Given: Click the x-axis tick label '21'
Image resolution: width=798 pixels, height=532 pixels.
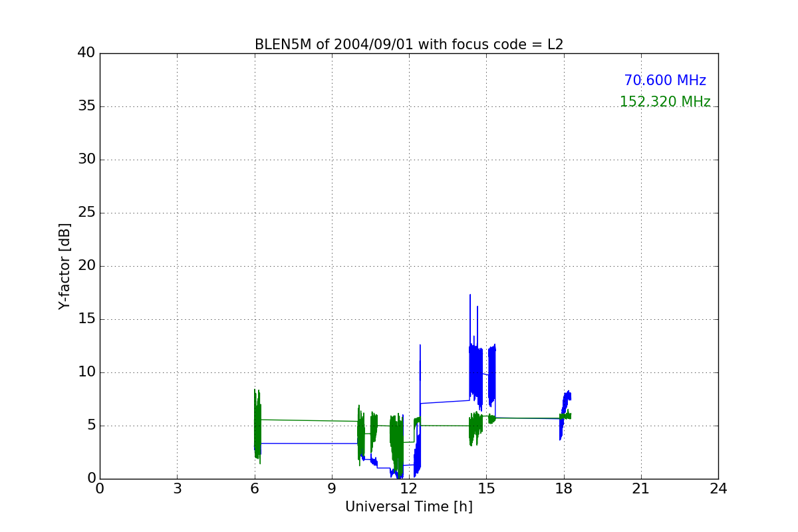Looking at the screenshot, I should (641, 489).
